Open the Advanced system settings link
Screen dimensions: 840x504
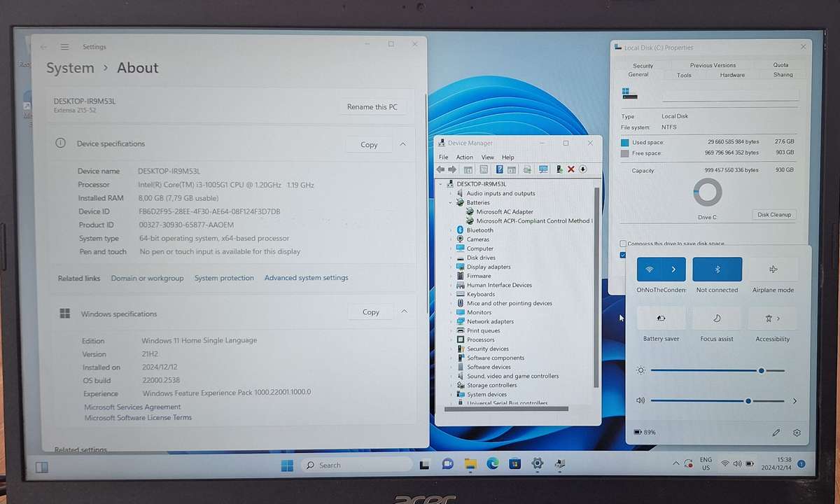pyautogui.click(x=306, y=278)
